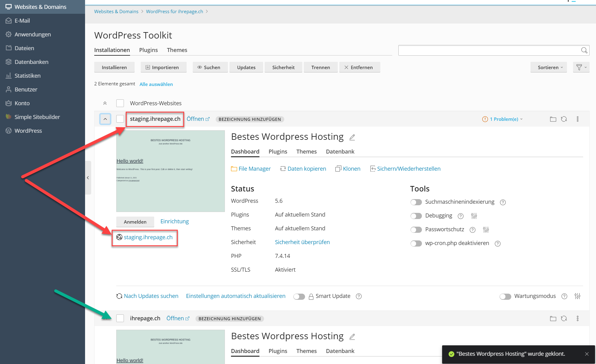The height and width of the screenshot is (364, 596).
Task: Select WordPress in the left sidebar
Action: click(28, 131)
